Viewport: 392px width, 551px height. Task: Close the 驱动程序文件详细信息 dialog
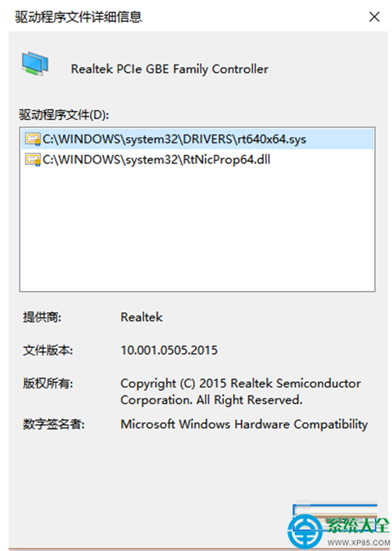[x=374, y=16]
